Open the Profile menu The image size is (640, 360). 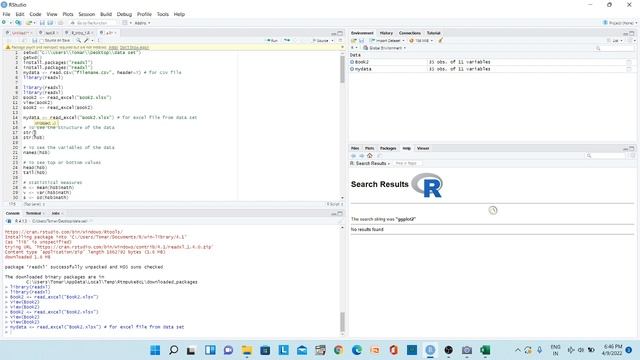(x=144, y=14)
